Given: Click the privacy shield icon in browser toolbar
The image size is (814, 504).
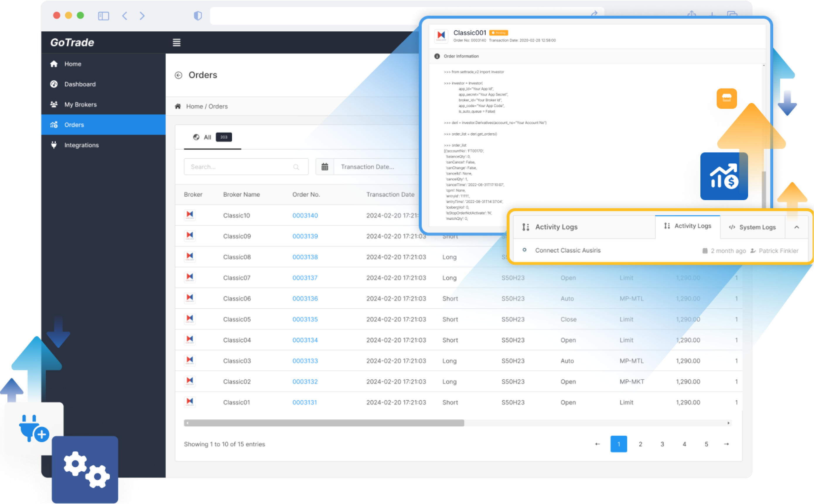Looking at the screenshot, I should [198, 16].
